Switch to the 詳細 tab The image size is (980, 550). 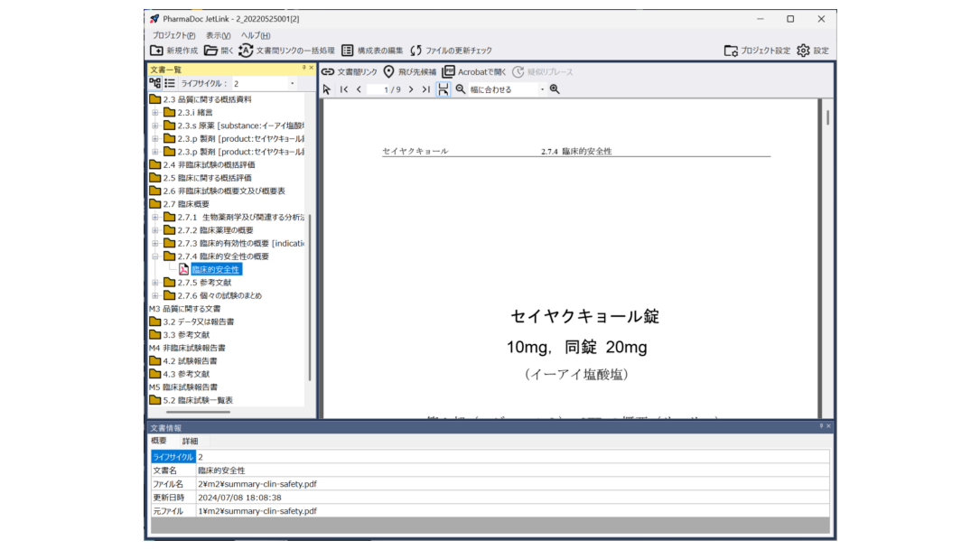pos(190,441)
